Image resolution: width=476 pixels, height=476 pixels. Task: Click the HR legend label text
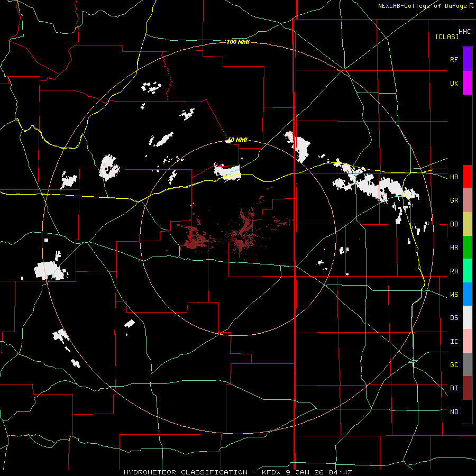click(454, 248)
